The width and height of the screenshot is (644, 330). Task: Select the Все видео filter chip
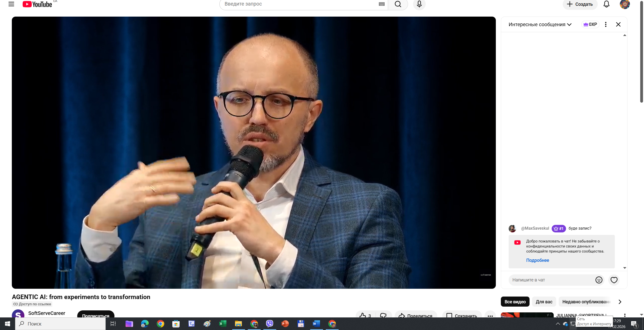(x=515, y=302)
